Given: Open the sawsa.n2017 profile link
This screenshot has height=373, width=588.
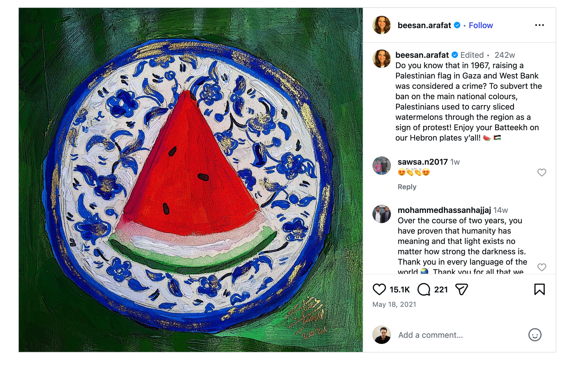Looking at the screenshot, I should (422, 162).
